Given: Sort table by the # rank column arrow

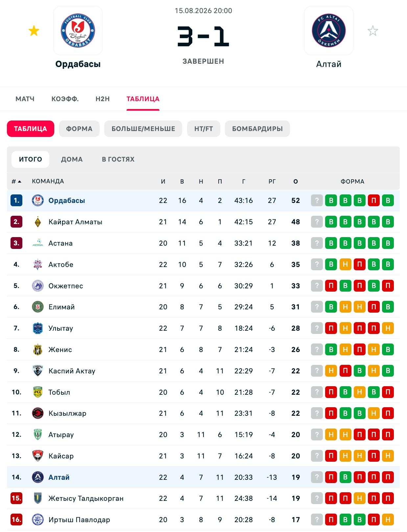Looking at the screenshot, I should click(x=16, y=181).
